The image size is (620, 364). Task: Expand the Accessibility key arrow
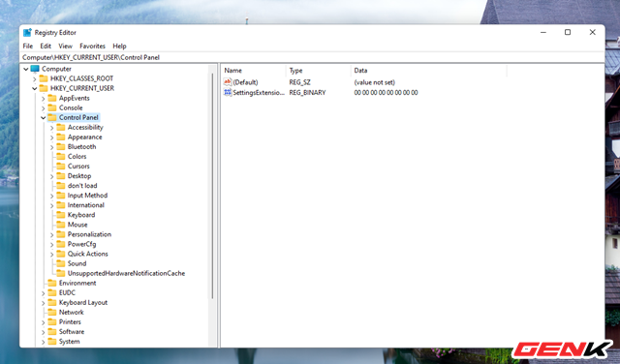tap(52, 128)
